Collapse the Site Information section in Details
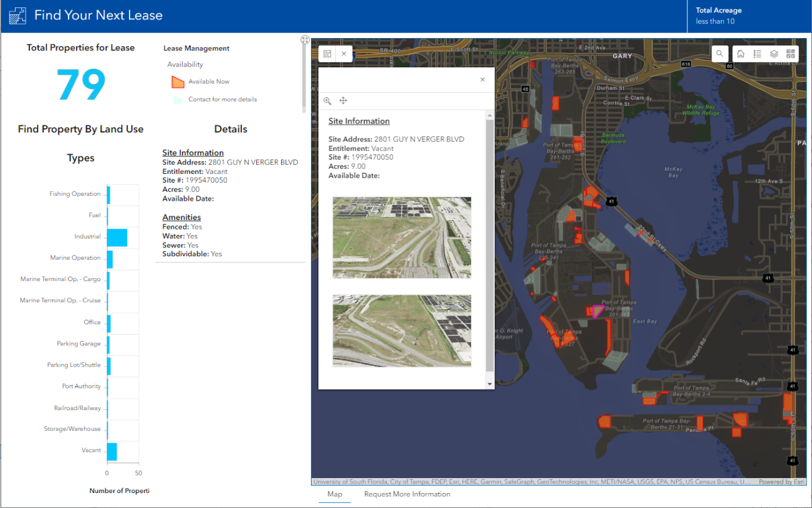Image resolution: width=812 pixels, height=508 pixels. tap(193, 152)
